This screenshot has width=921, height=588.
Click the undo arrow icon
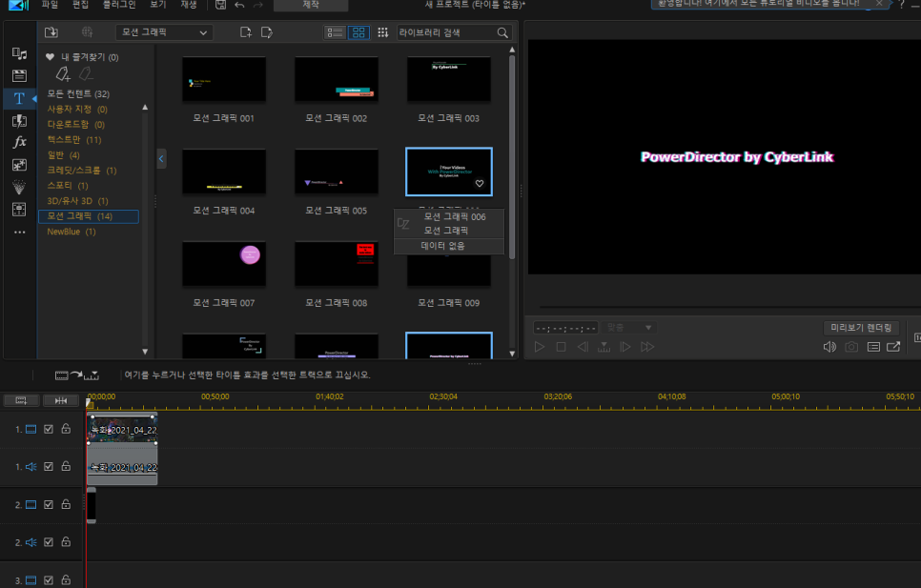point(239,5)
